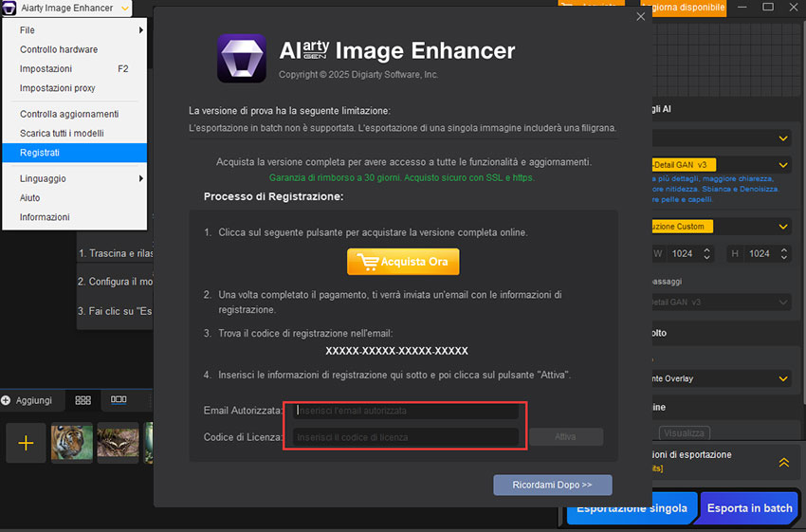Screen dimensions: 806x532
Task: Open the File submenu
Action: (75, 30)
